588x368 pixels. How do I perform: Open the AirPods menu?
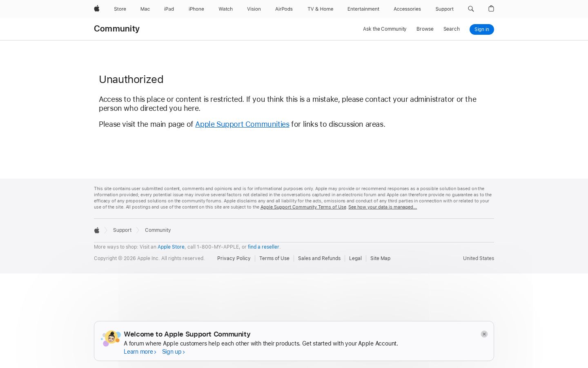coord(284,9)
